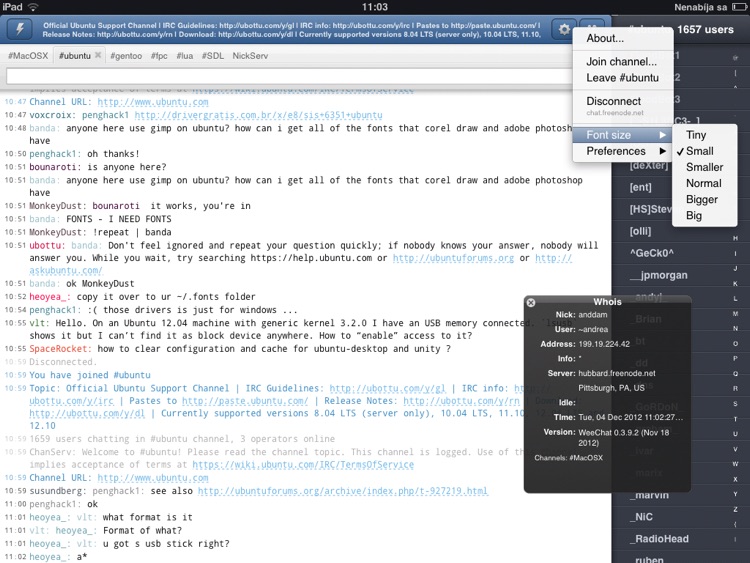Select _marvin in the user list
Viewport: 750px width, 563px height.
click(649, 495)
